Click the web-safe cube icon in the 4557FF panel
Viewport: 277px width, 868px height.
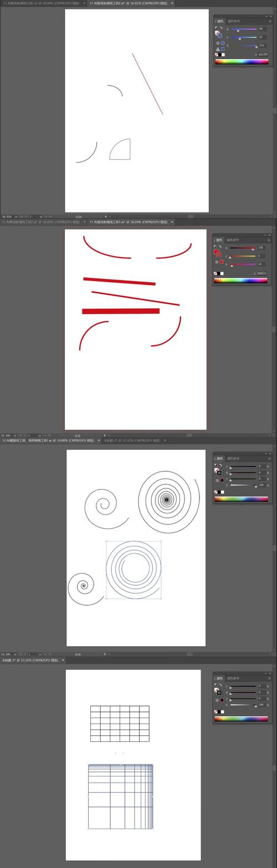[x=218, y=43]
